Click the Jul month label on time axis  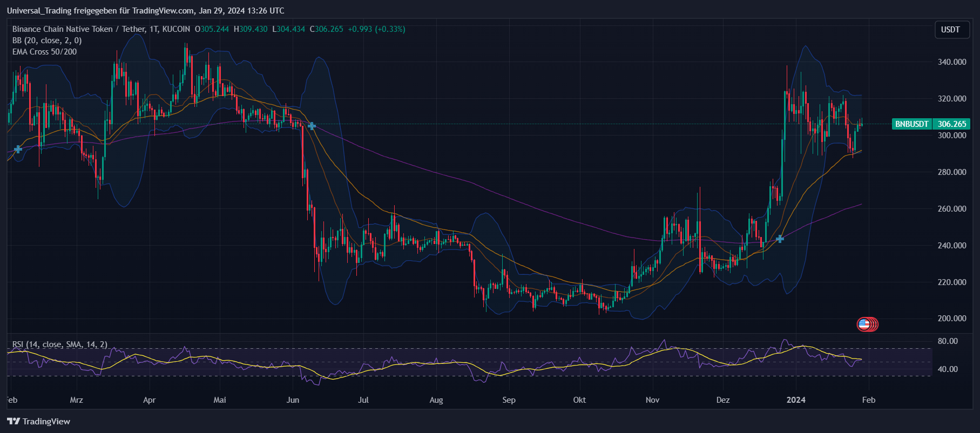363,400
